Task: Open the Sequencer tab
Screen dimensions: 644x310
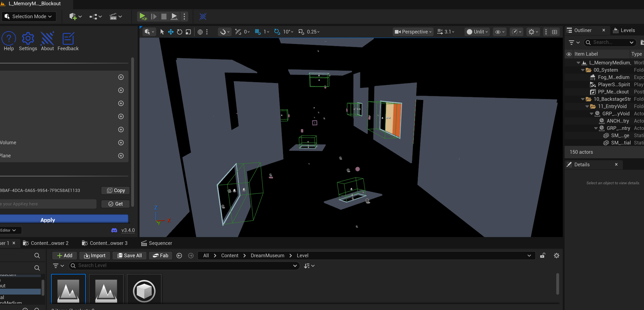Action: 156,243
